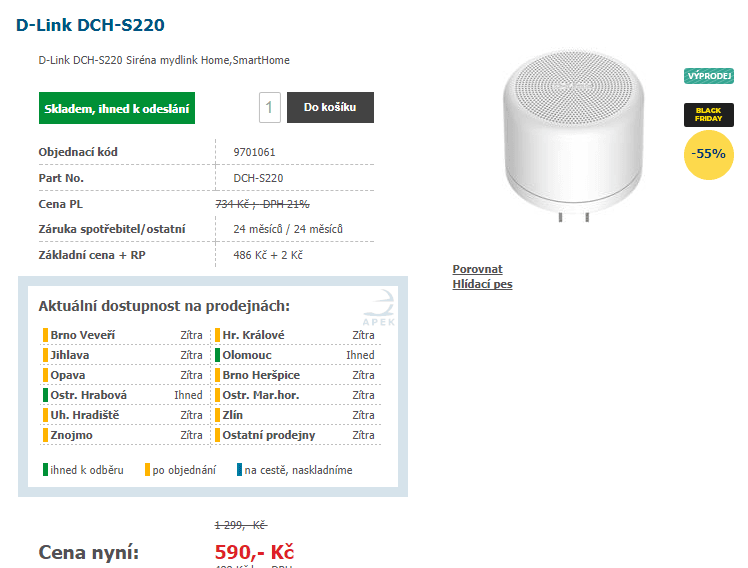The width and height of the screenshot is (748, 568).
Task: Click the Objednací kód label
Action: [x=78, y=152]
